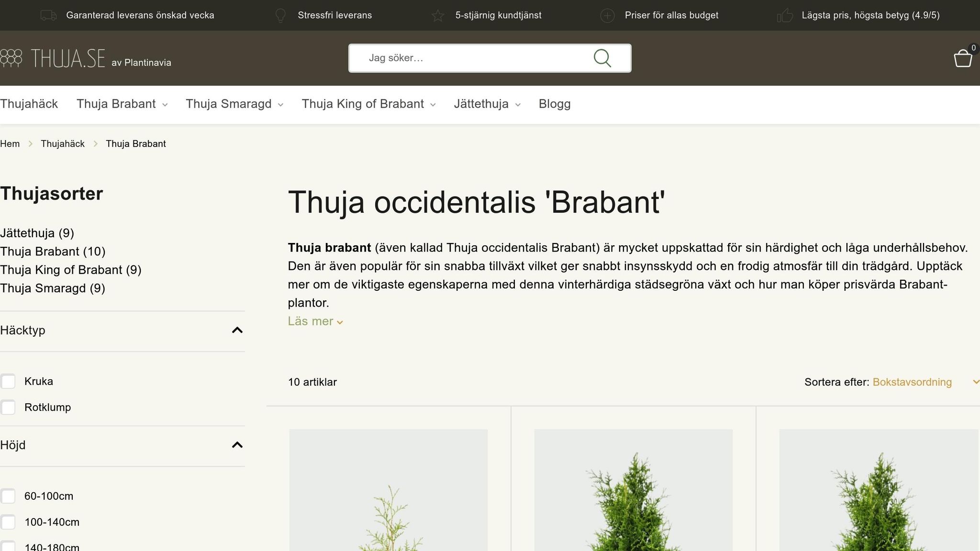Click Priser för allas budget text
This screenshot has width=980, height=551.
tap(671, 15)
